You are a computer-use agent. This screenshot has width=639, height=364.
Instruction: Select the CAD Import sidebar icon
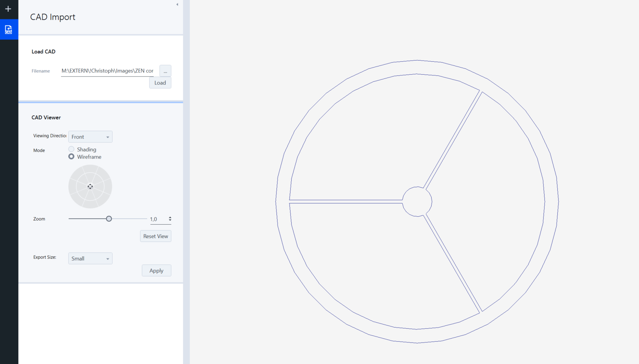coord(8,29)
